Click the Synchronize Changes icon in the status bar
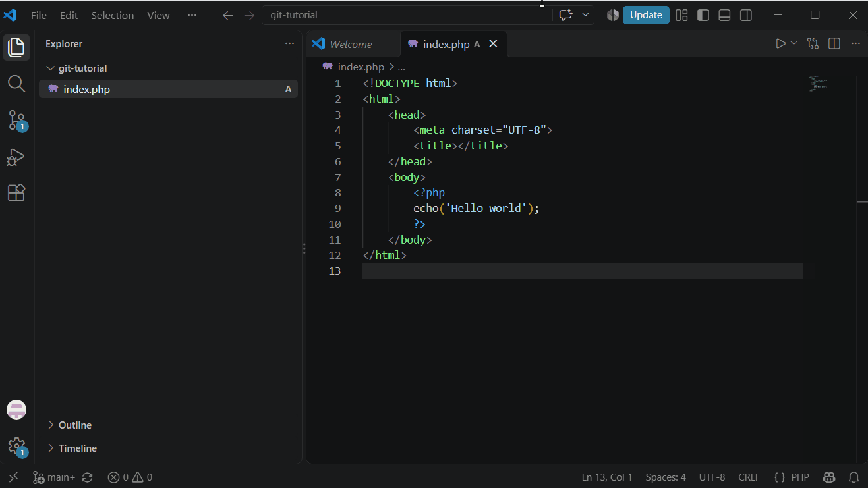The image size is (868, 488). (88, 477)
